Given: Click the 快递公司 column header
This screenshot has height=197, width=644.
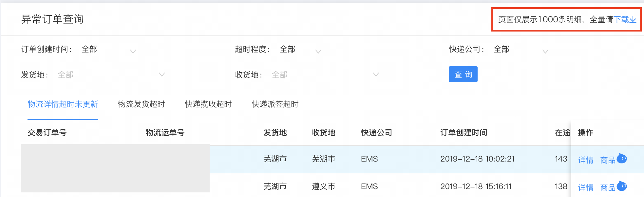Looking at the screenshot, I should [x=376, y=133].
